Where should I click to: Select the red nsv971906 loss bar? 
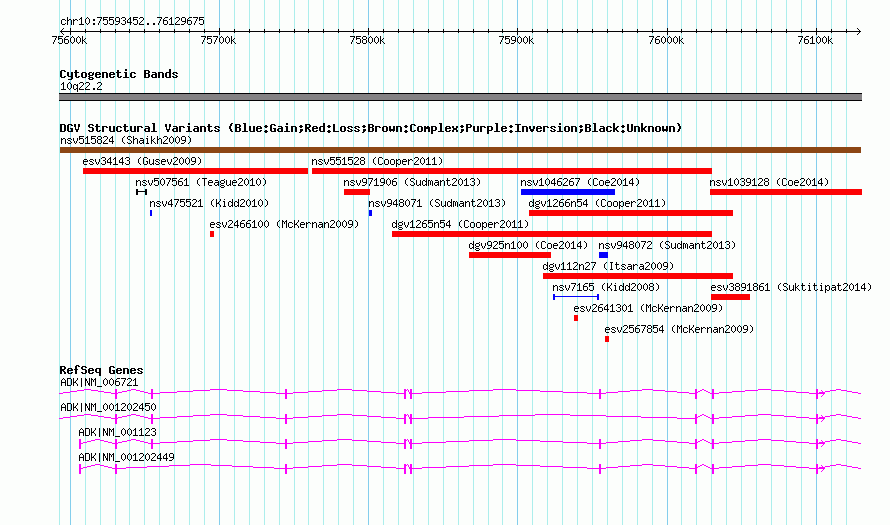(x=357, y=192)
